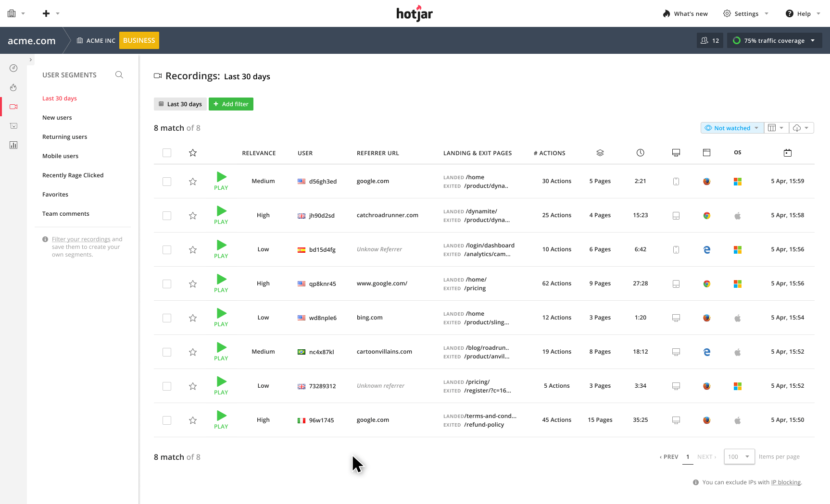Open the Not watched filter dropdown
The height and width of the screenshot is (504, 830).
pos(731,128)
